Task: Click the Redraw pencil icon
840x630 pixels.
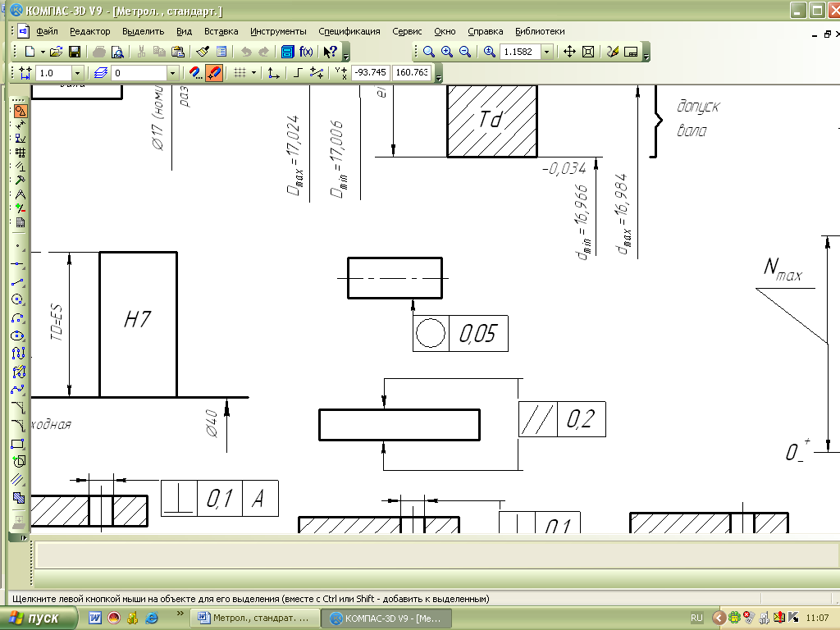Action: coord(613,52)
